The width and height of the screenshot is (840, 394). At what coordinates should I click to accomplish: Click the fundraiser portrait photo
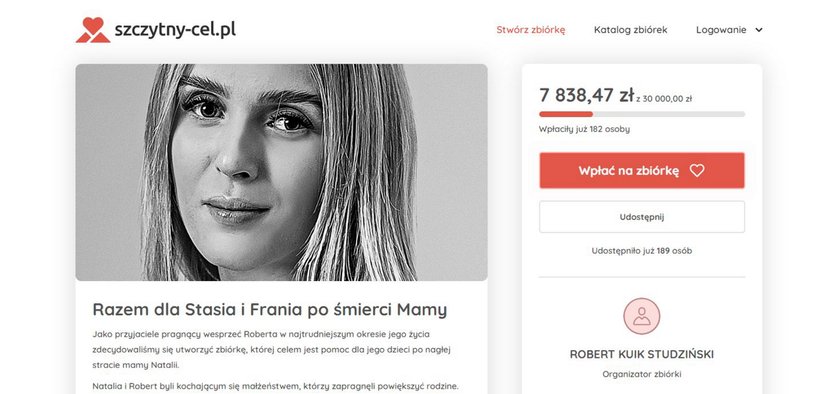click(281, 173)
